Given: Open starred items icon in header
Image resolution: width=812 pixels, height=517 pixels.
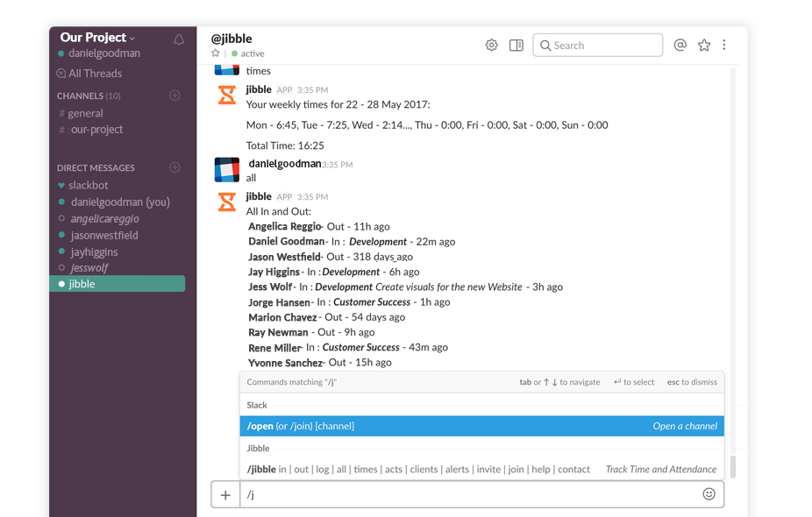Looking at the screenshot, I should (x=704, y=46).
